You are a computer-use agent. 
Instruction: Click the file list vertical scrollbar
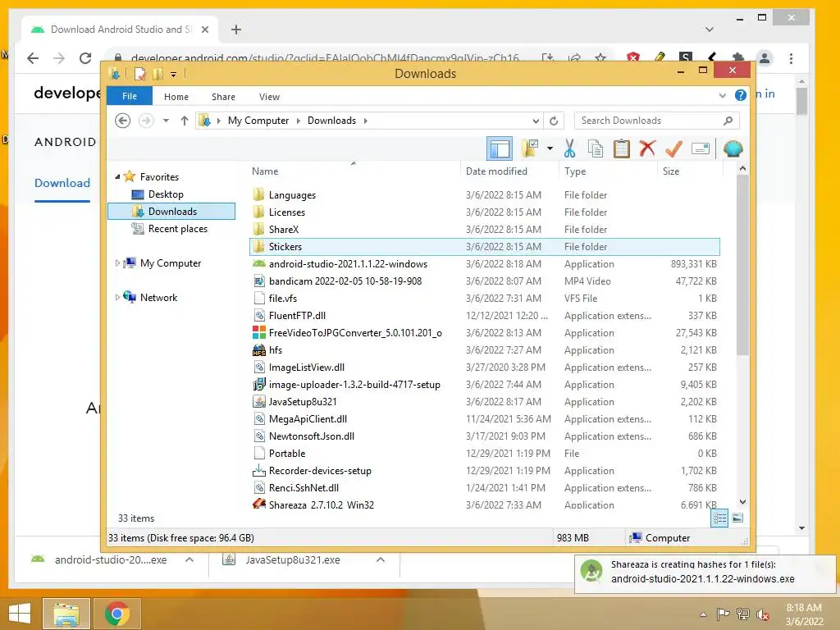pyautogui.click(x=742, y=266)
